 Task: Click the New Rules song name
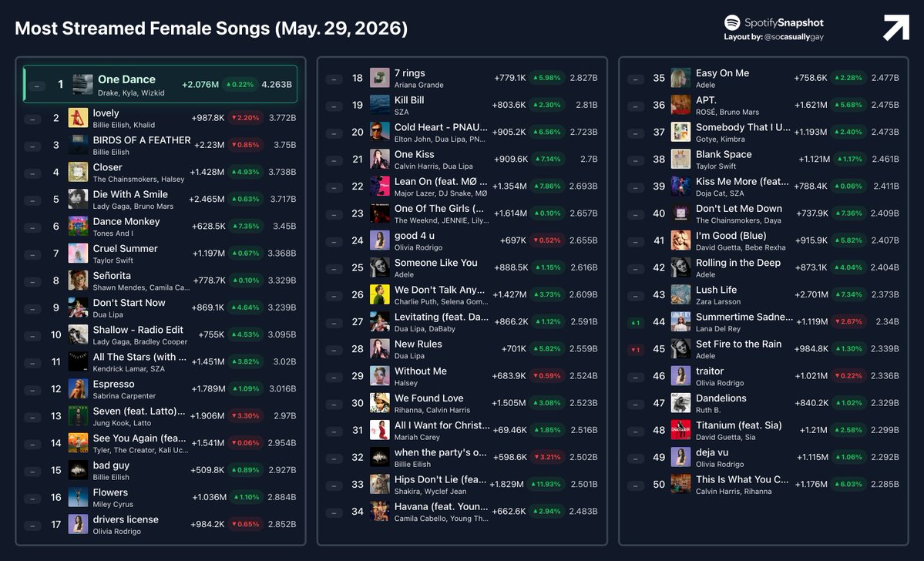pos(418,344)
